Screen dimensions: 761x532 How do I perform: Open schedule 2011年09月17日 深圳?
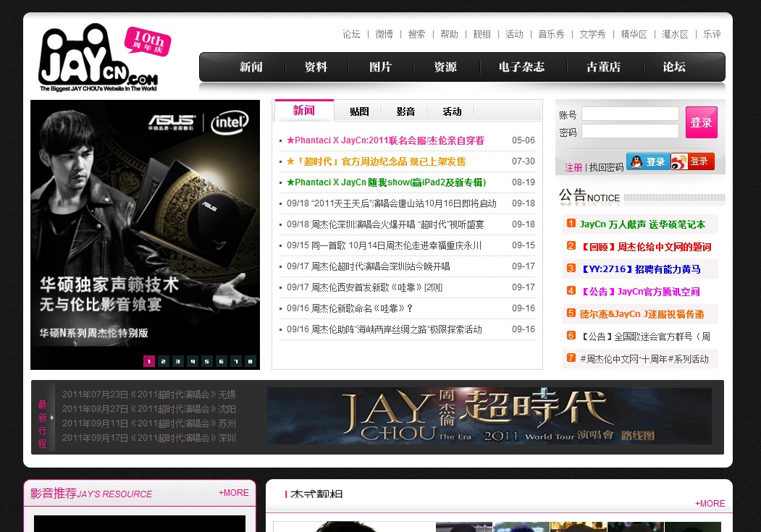pos(148,438)
